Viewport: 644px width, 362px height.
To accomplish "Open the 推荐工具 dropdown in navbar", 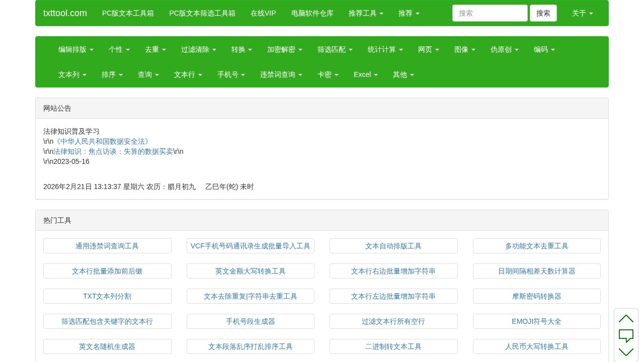I will 366,13.
